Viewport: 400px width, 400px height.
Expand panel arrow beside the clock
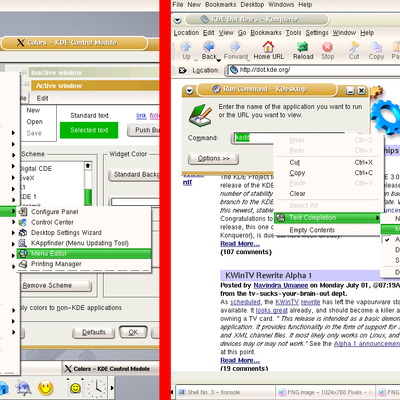pos(112,388)
